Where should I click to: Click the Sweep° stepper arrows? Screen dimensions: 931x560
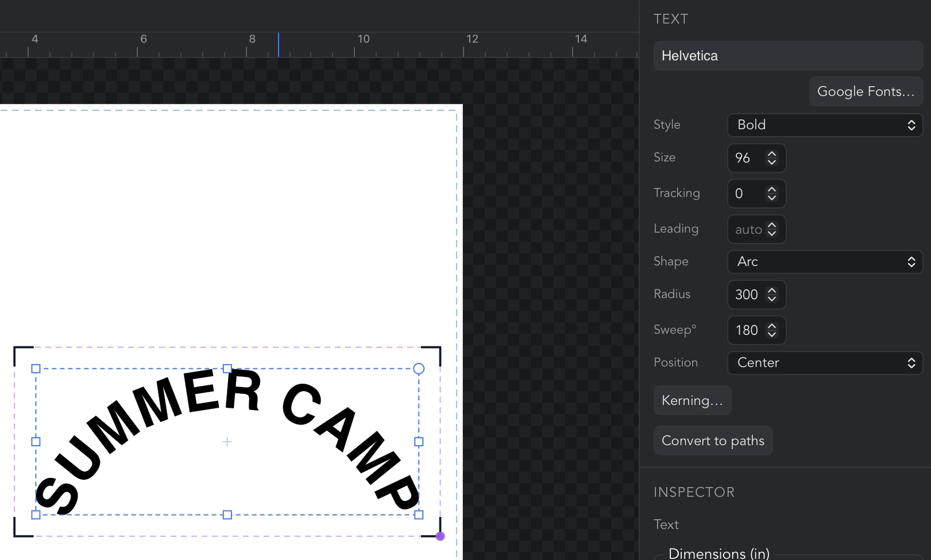click(x=772, y=330)
